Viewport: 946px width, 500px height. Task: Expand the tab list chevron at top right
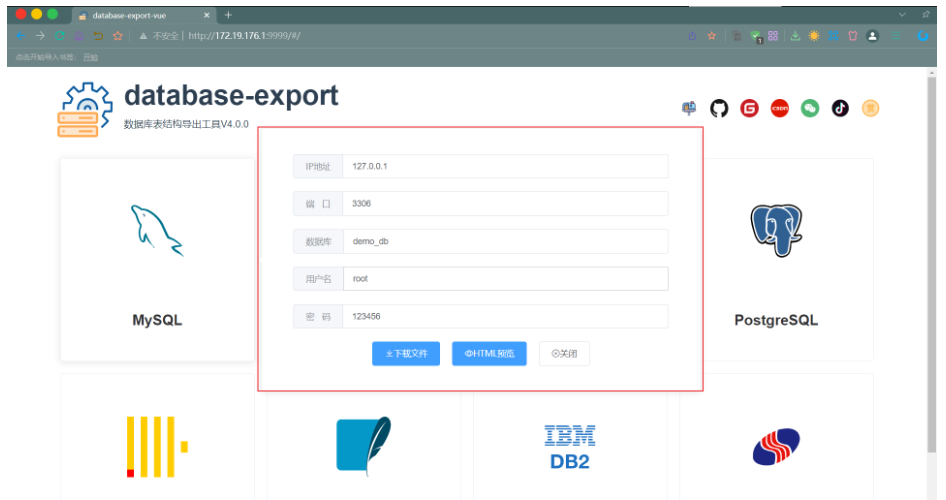pyautogui.click(x=902, y=14)
